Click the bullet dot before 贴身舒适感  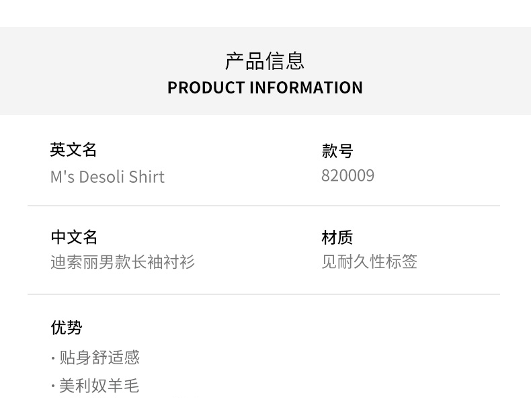pyautogui.click(x=53, y=358)
